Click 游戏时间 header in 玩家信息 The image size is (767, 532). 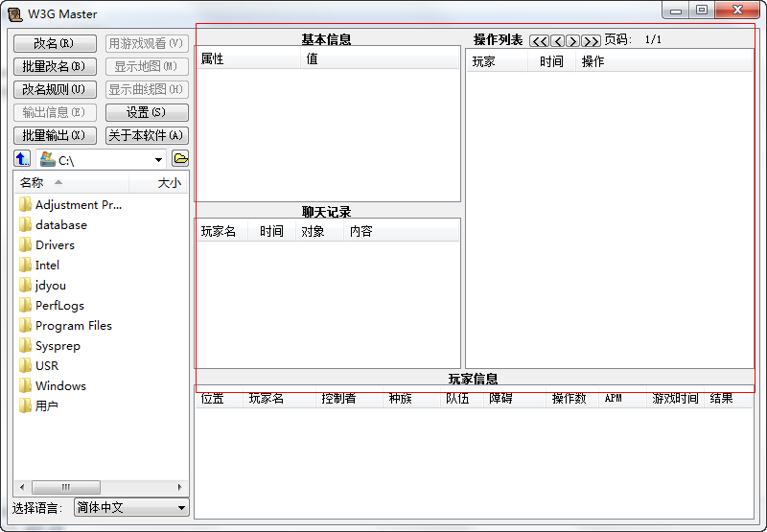tap(676, 399)
